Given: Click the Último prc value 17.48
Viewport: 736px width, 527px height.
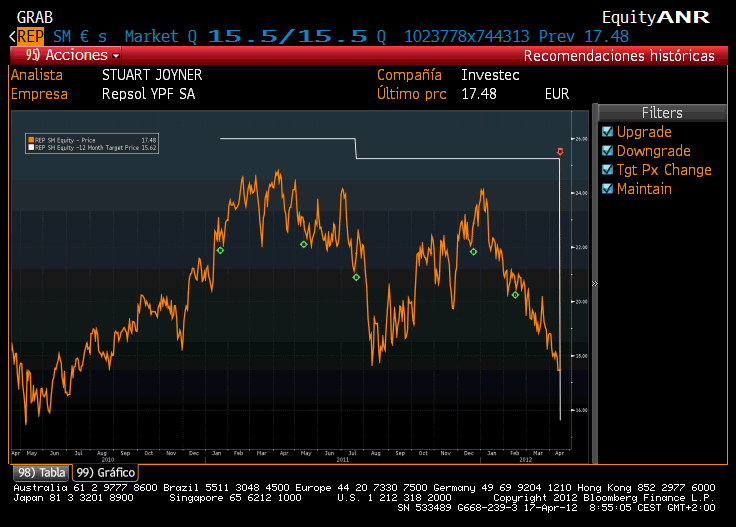Looking at the screenshot, I should (x=479, y=94).
